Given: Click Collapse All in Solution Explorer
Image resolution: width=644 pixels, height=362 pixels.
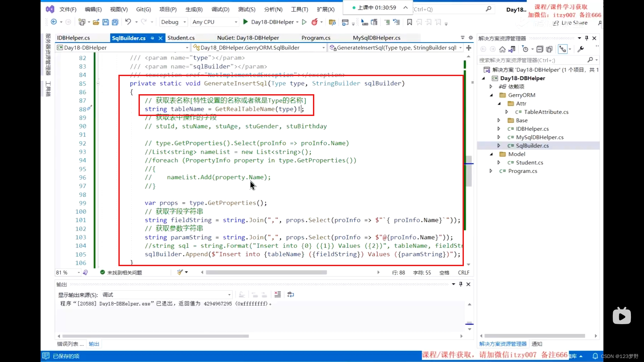Looking at the screenshot, I should pyautogui.click(x=540, y=49).
